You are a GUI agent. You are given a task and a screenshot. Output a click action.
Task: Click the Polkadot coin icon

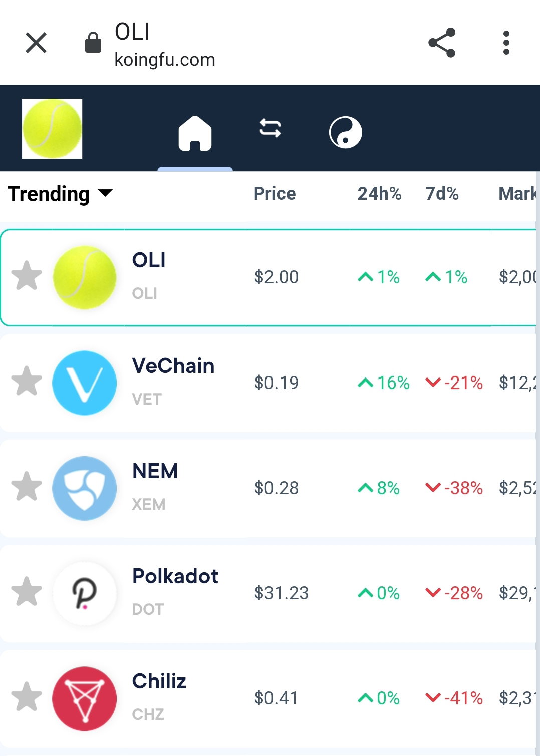click(84, 593)
